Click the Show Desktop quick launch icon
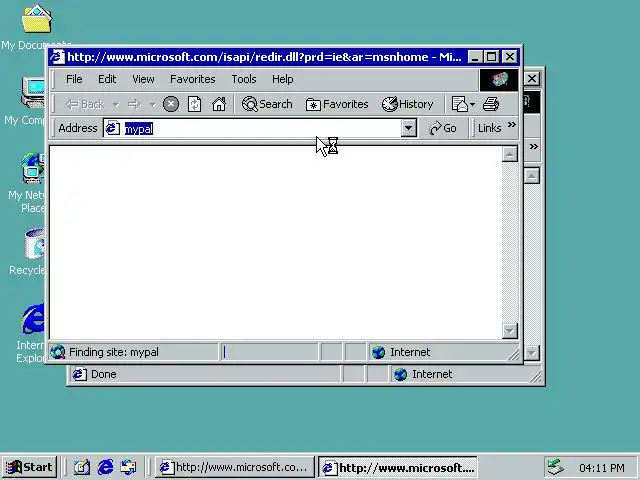 click(82, 467)
